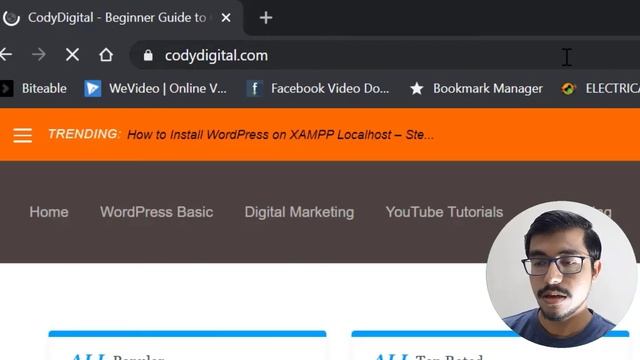Open the Bookmark Manager
This screenshot has width=640, height=360.
[476, 88]
